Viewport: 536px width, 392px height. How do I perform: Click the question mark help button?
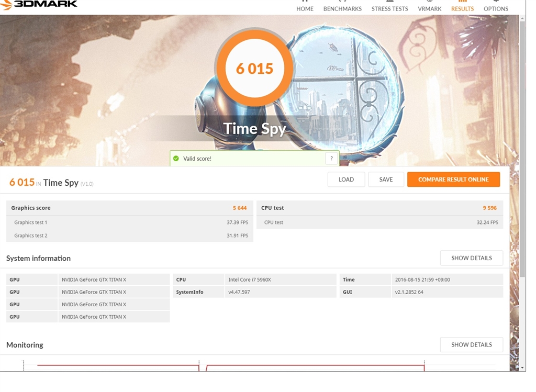point(331,158)
